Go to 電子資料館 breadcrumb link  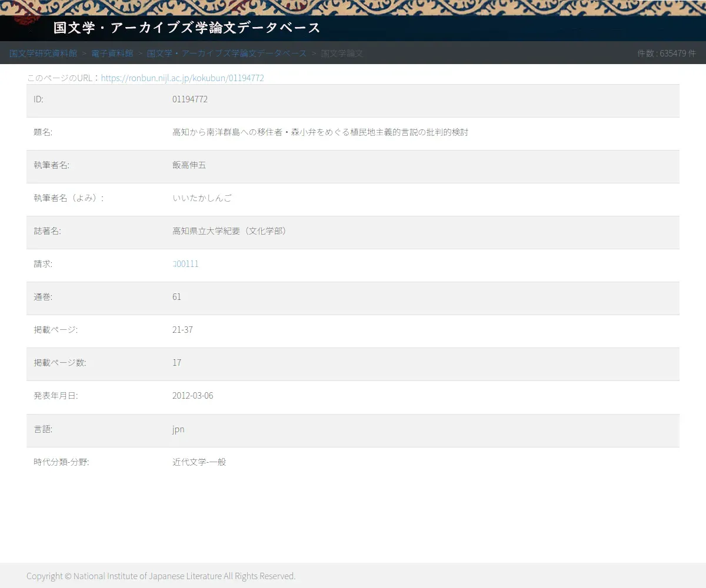(x=112, y=53)
